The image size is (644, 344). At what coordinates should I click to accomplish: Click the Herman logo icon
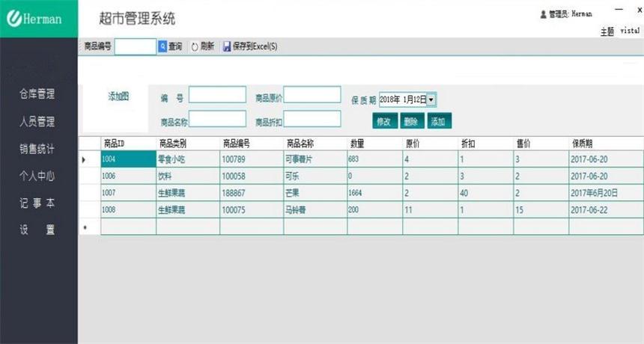13,19
